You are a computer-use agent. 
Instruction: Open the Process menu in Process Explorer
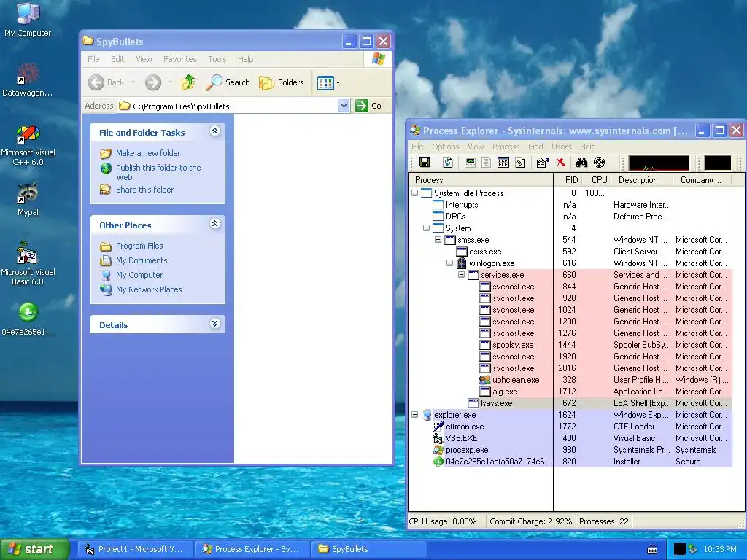[x=506, y=147]
